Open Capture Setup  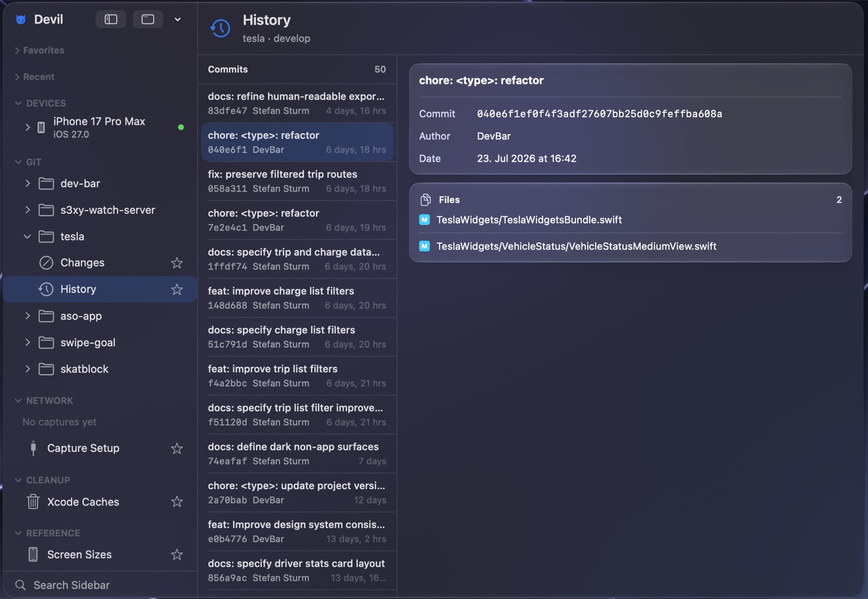click(x=100, y=448)
